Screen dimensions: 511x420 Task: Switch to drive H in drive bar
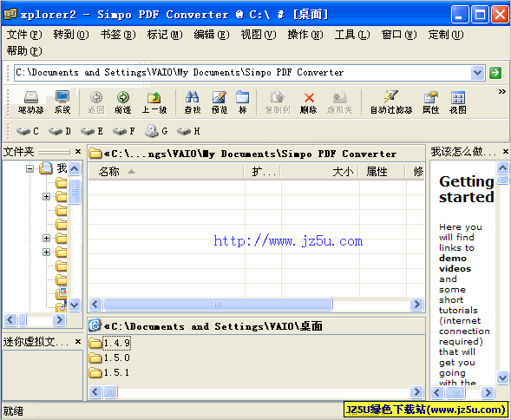point(188,131)
